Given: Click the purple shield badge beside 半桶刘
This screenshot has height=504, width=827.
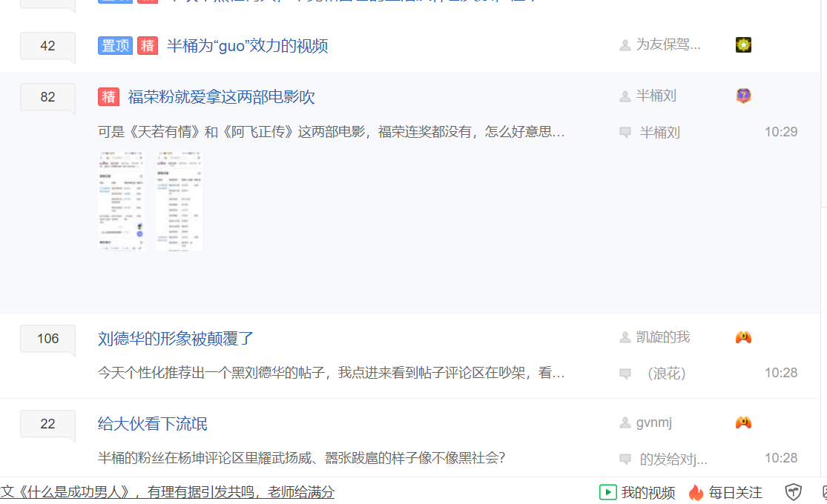Looking at the screenshot, I should point(743,96).
